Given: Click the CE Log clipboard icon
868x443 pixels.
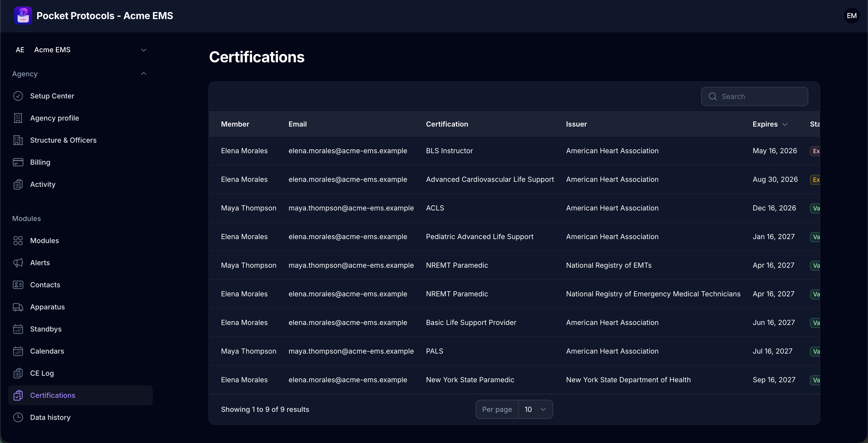Looking at the screenshot, I should pos(18,373).
